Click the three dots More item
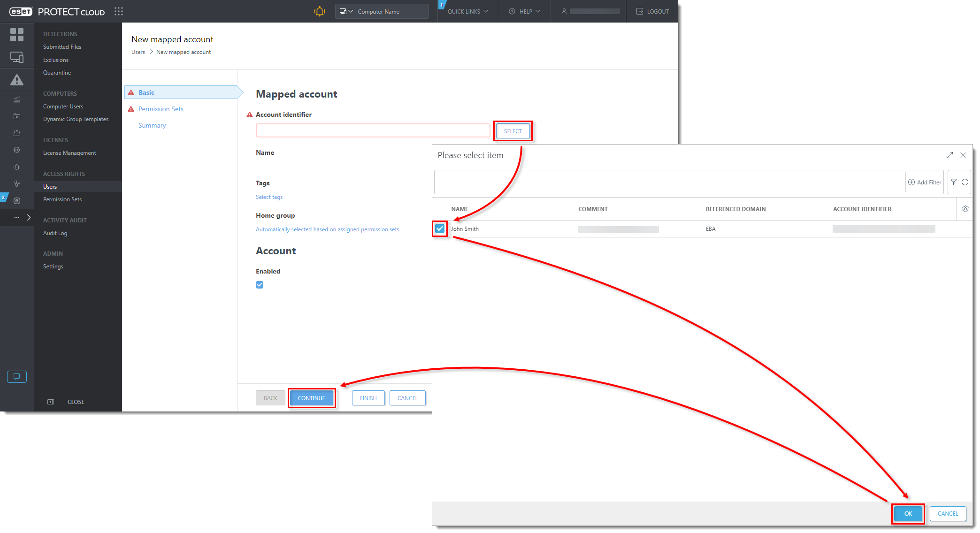Image resolution: width=980 pixels, height=533 pixels. 17,218
